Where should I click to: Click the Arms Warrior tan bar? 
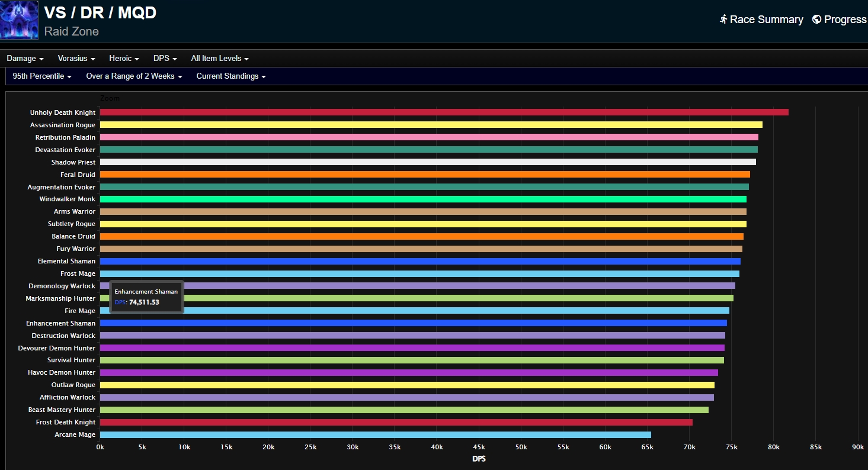(423, 211)
